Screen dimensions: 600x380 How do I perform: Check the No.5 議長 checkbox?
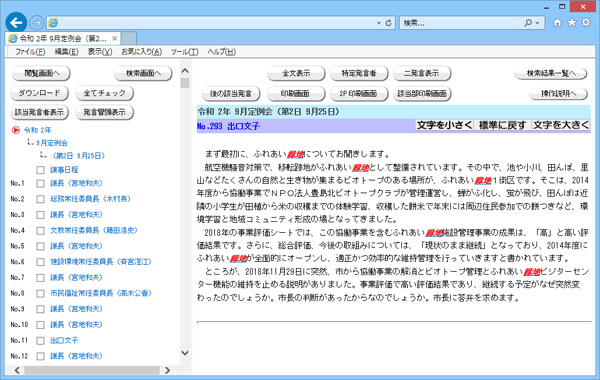click(40, 246)
